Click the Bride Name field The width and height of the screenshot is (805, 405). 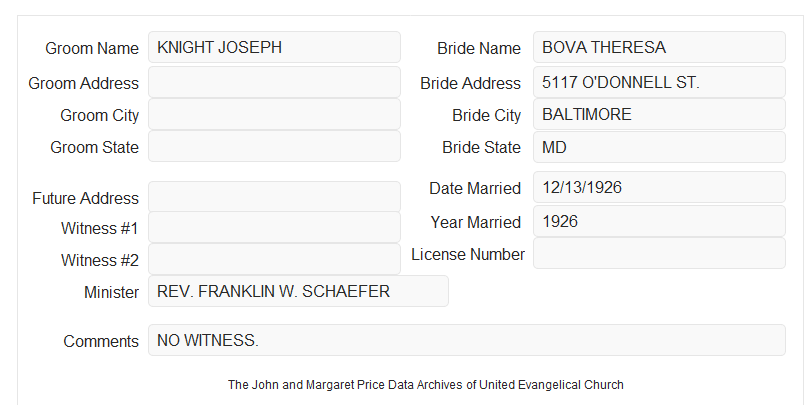pyautogui.click(x=659, y=47)
